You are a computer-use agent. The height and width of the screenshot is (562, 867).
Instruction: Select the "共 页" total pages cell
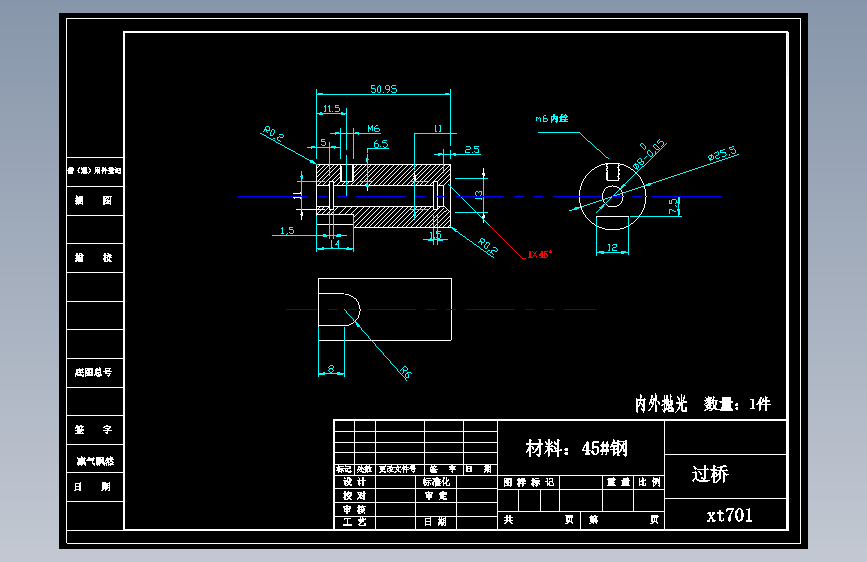(x=539, y=519)
